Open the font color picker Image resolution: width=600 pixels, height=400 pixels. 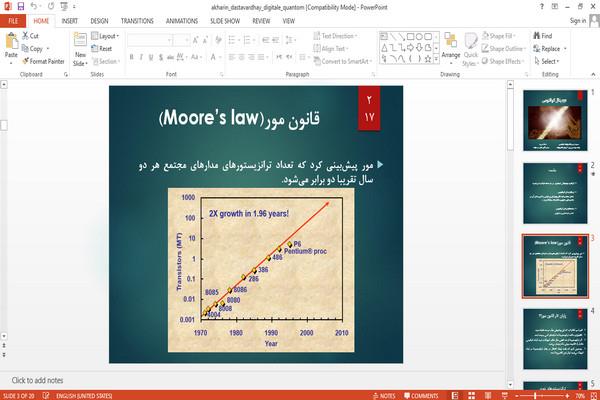215,57
